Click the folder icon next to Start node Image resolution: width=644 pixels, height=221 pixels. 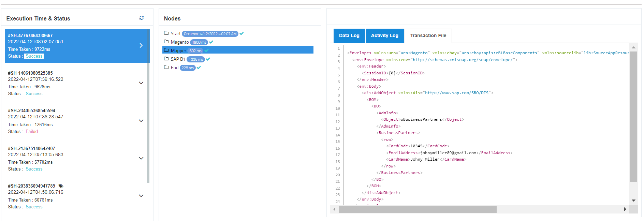point(166,33)
